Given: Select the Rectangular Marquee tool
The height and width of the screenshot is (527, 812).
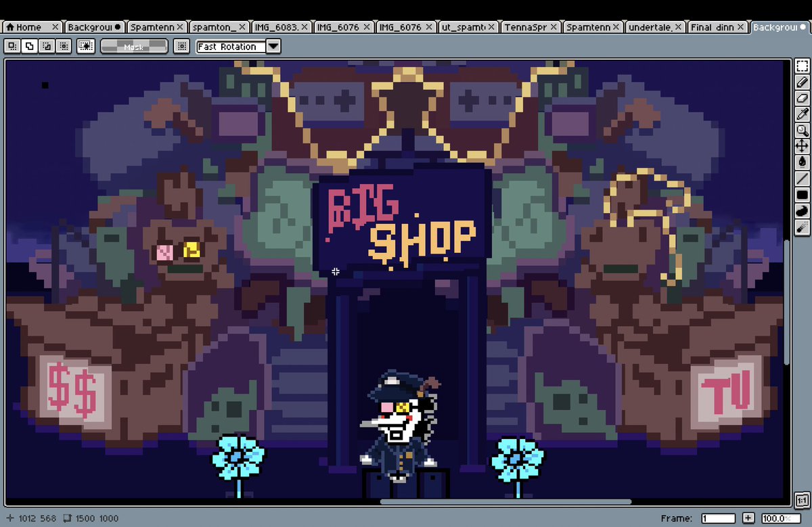Looking at the screenshot, I should coord(802,66).
